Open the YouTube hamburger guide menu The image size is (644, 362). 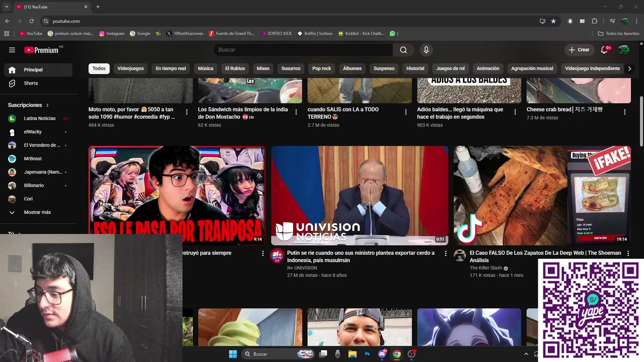[x=12, y=50]
